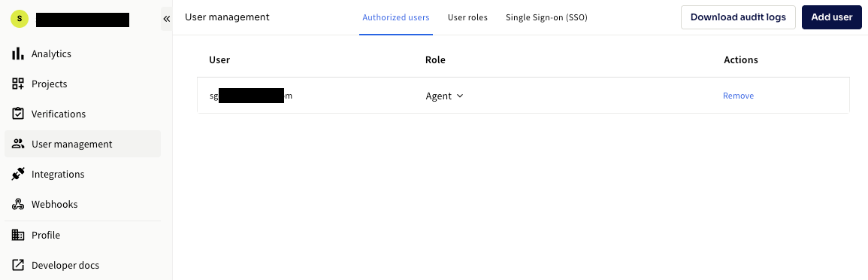Click Download audit logs button
The height and width of the screenshot is (280, 868).
(738, 17)
